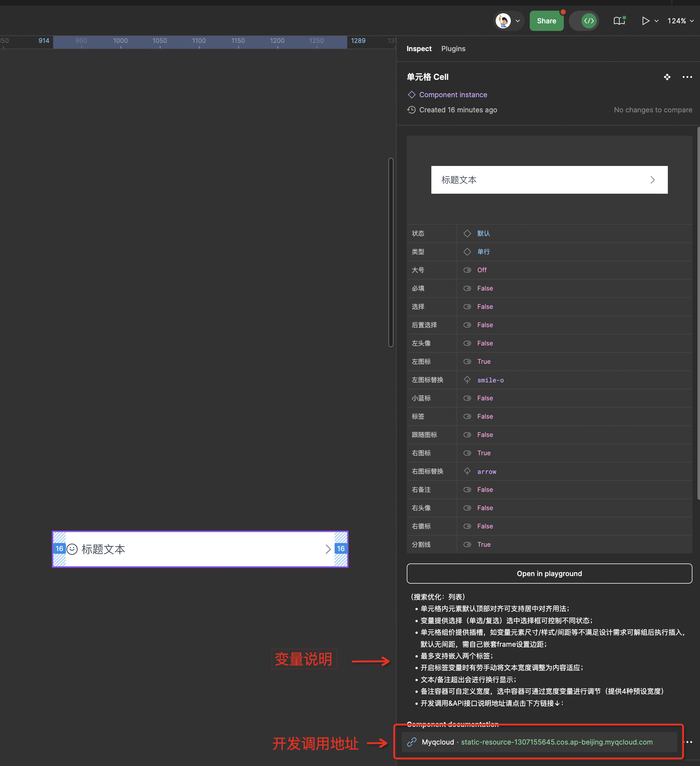The height and width of the screenshot is (766, 700).
Task: Click the 左头像 False boolean value
Action: click(x=485, y=343)
